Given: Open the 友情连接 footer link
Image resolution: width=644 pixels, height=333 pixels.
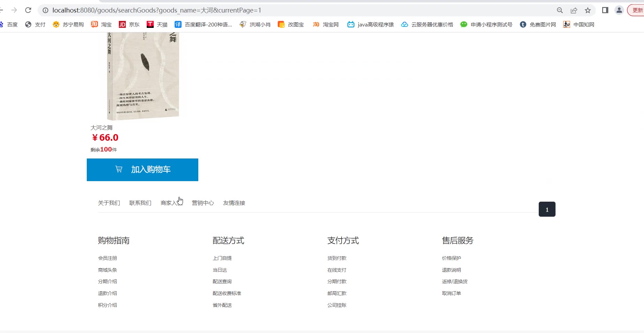Looking at the screenshot, I should 234,203.
